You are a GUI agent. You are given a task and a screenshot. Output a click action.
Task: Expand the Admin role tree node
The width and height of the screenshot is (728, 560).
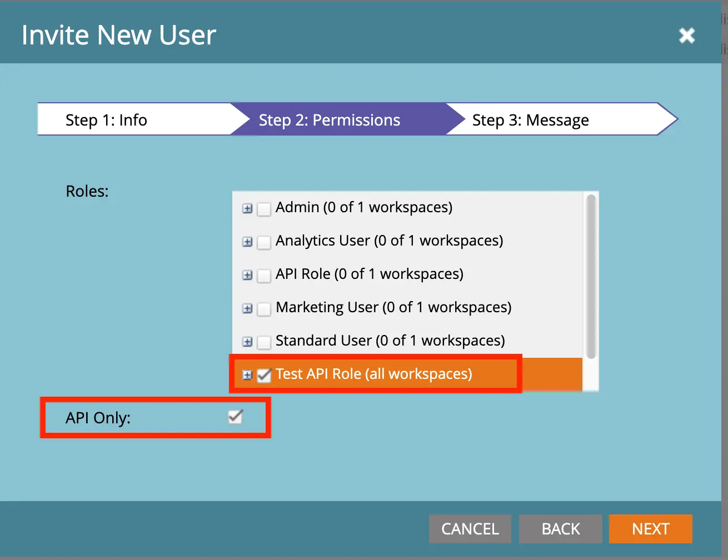tap(247, 208)
